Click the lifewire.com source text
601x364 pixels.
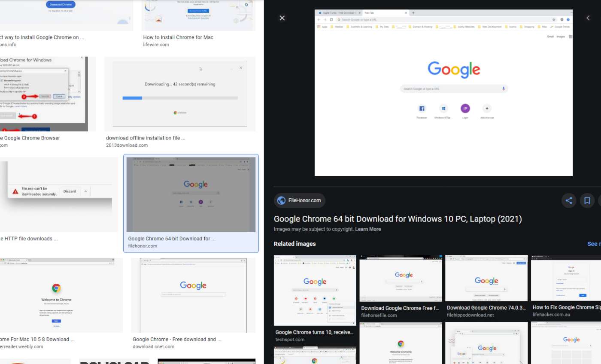point(156,45)
